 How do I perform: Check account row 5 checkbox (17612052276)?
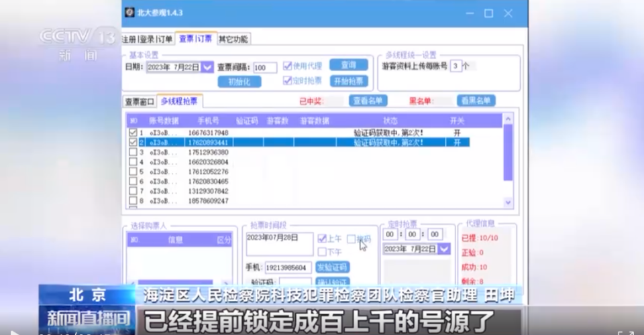[x=133, y=172]
